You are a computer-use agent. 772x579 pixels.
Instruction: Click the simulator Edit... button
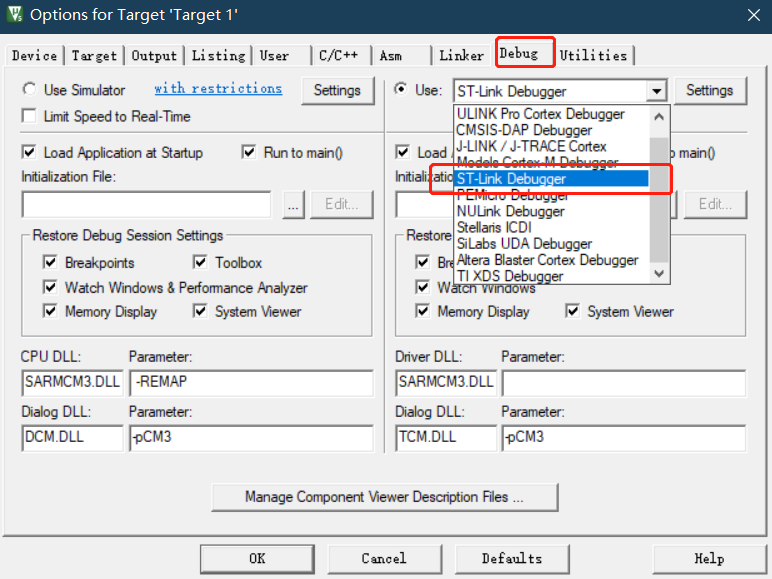click(342, 205)
